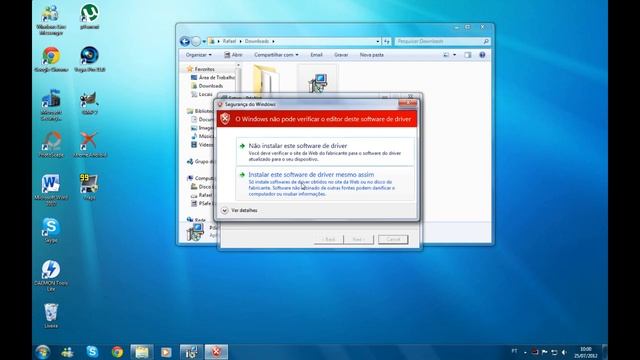Screen dimensions: 640x360
Task: Click Email in the Explorer toolbar
Action: point(316,55)
